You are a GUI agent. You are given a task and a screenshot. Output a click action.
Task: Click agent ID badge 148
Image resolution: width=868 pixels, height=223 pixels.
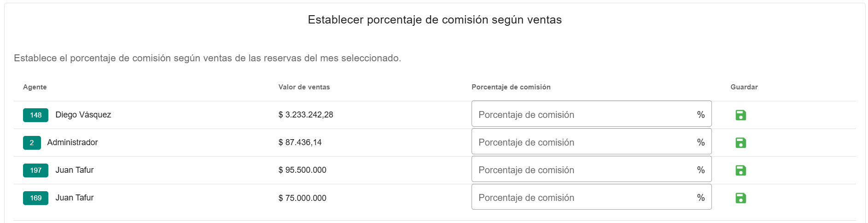coord(35,115)
